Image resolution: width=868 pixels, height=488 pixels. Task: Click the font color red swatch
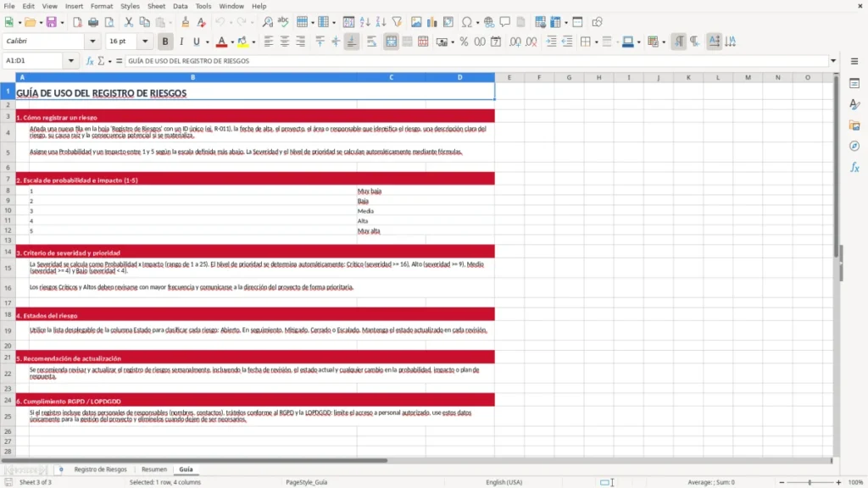pos(221,42)
